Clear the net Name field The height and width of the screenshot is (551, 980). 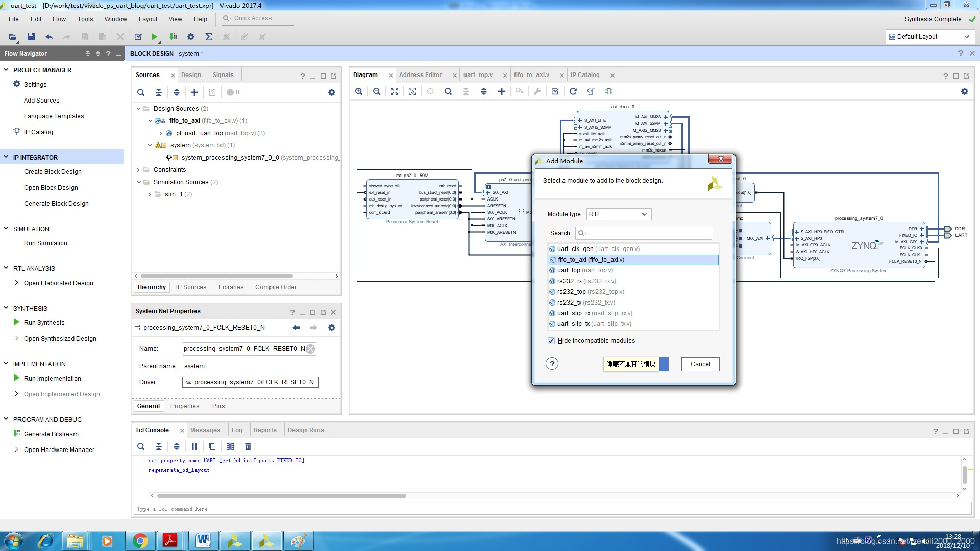[x=310, y=349]
